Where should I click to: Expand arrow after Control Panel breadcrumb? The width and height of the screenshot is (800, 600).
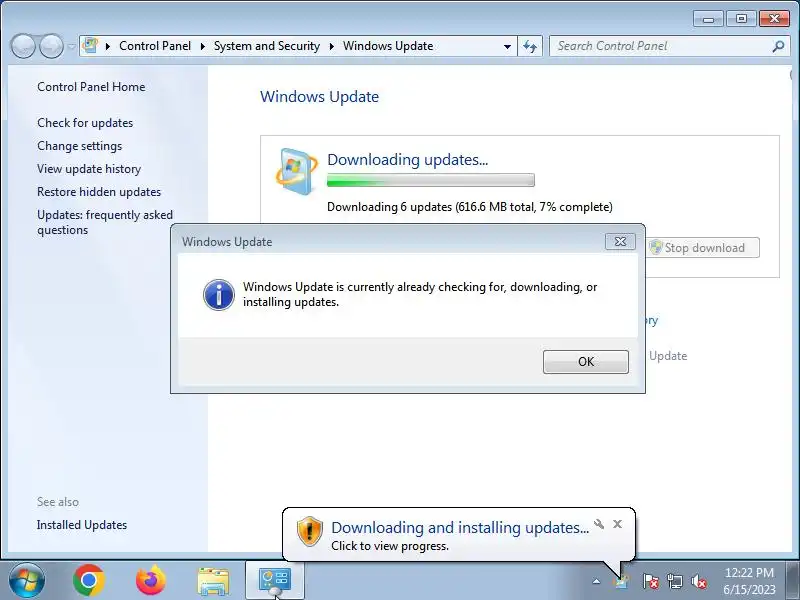pyautogui.click(x=203, y=46)
